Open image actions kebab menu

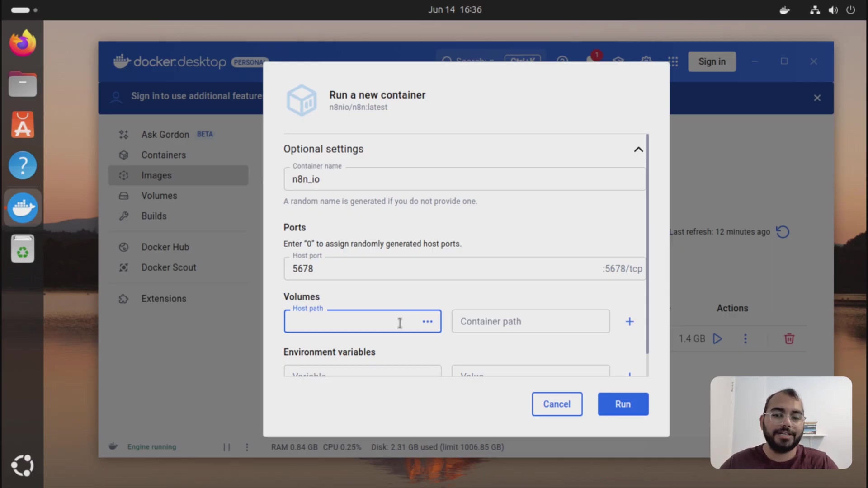pyautogui.click(x=745, y=338)
